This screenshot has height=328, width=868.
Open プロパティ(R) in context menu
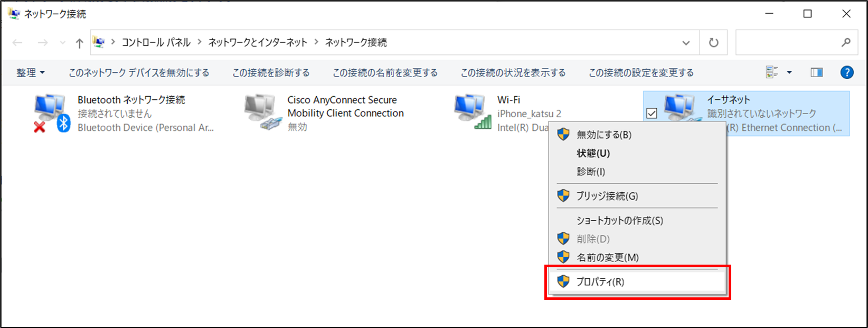point(637,282)
